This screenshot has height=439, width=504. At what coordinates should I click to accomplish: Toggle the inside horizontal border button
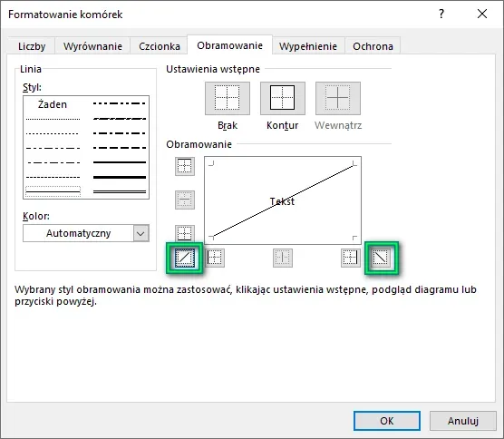pyautogui.click(x=185, y=200)
